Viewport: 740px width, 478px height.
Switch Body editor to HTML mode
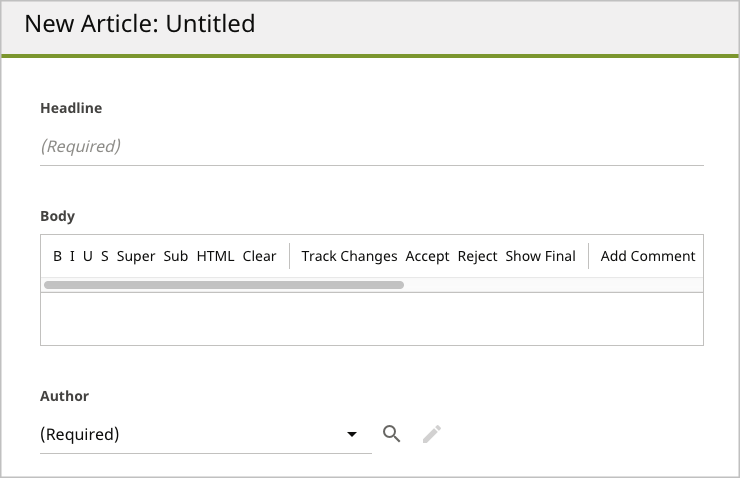point(215,256)
